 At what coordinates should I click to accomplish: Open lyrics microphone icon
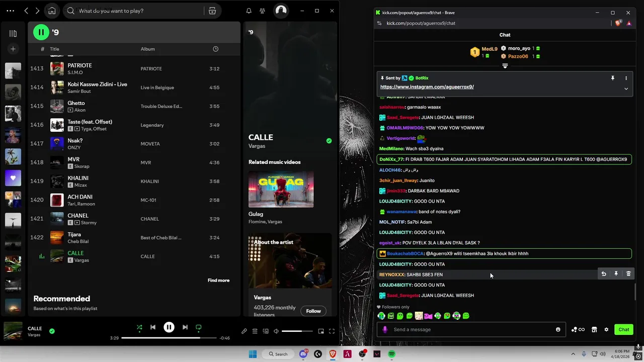244,331
